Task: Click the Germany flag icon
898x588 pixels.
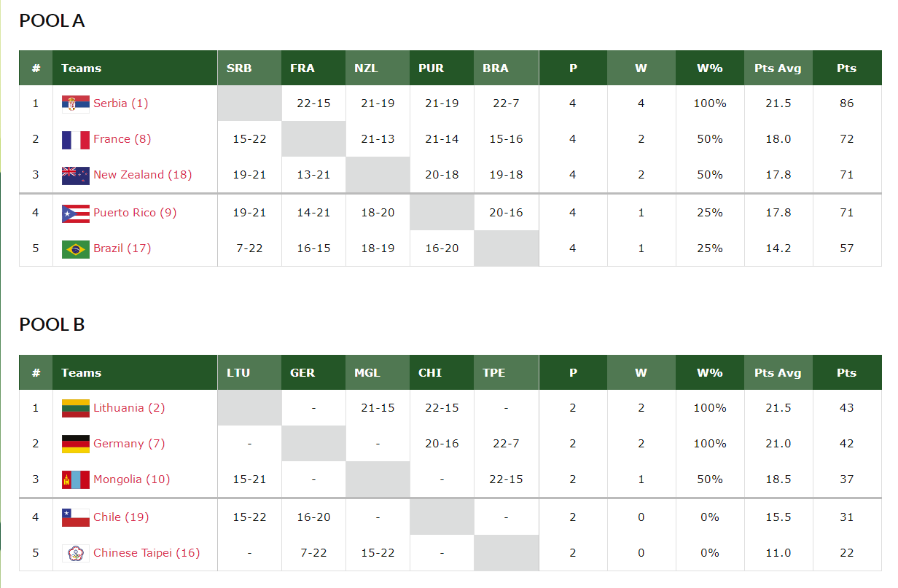Action: (x=76, y=444)
